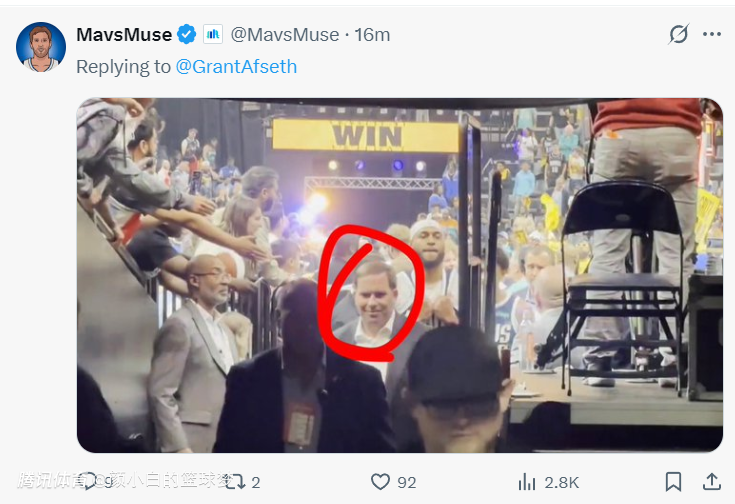Visit the @GrantAfseth mention link
The width and height of the screenshot is (735, 504).
(x=236, y=67)
